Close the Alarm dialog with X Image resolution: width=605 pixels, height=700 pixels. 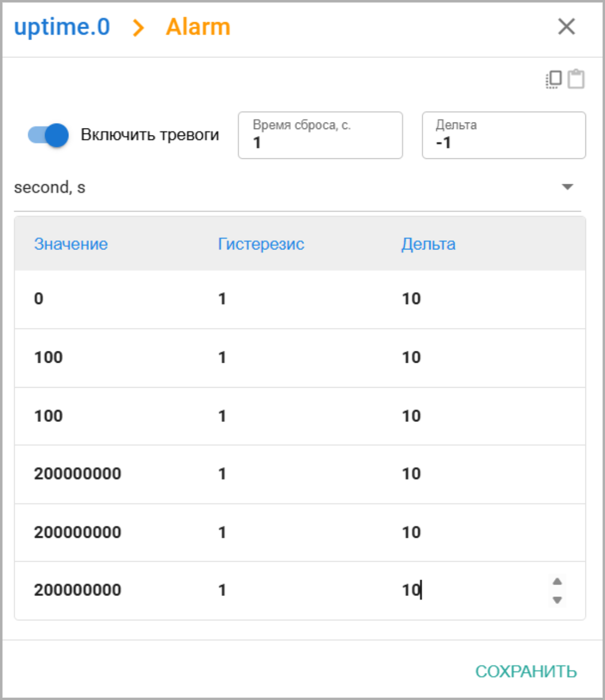[566, 27]
